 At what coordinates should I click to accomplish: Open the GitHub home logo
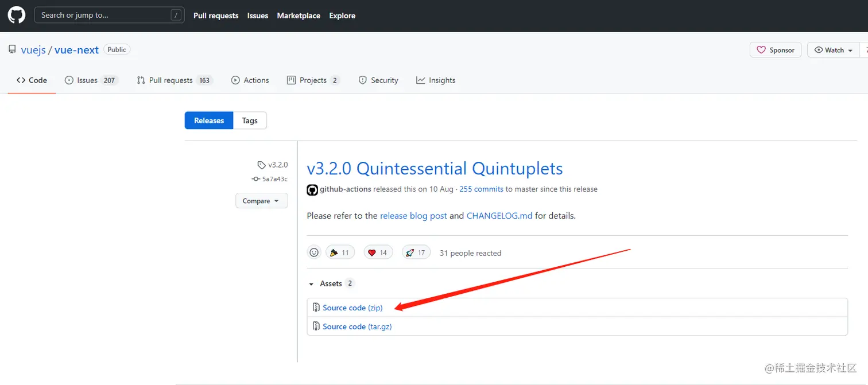(x=16, y=15)
